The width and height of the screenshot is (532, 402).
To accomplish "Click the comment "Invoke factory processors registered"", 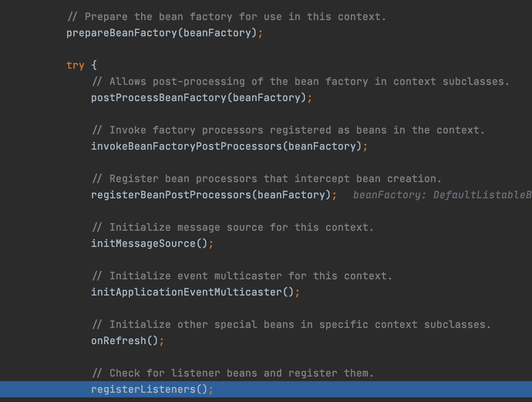I will tap(220, 130).
